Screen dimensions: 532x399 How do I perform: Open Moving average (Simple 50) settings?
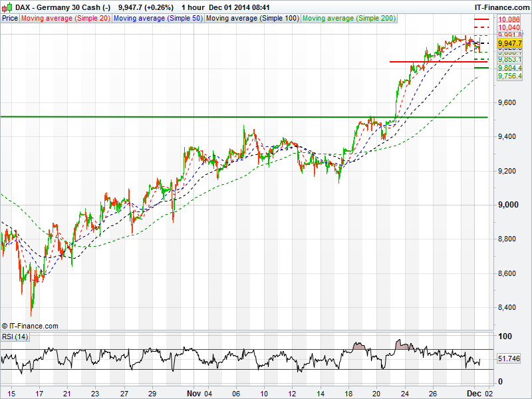click(x=158, y=18)
